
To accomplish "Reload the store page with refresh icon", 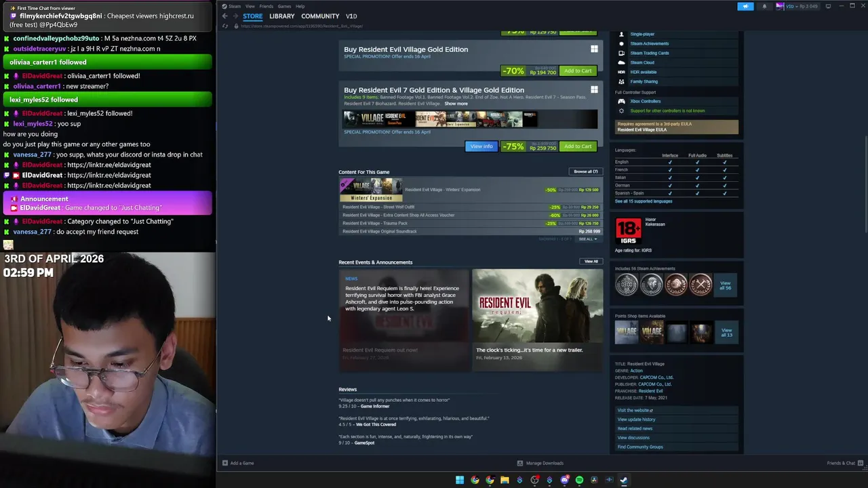I will pyautogui.click(x=225, y=26).
